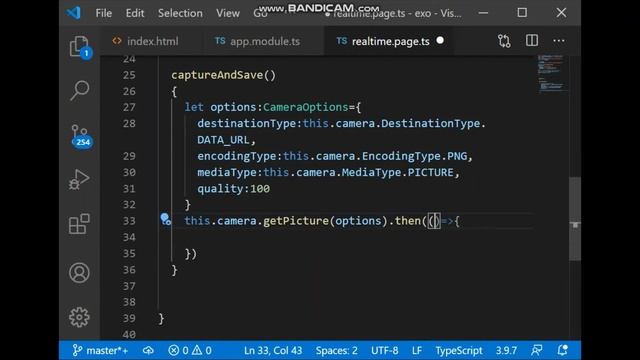This screenshot has height=360, width=640.
Task: Click the VS Code logo icon
Action: tap(74, 13)
